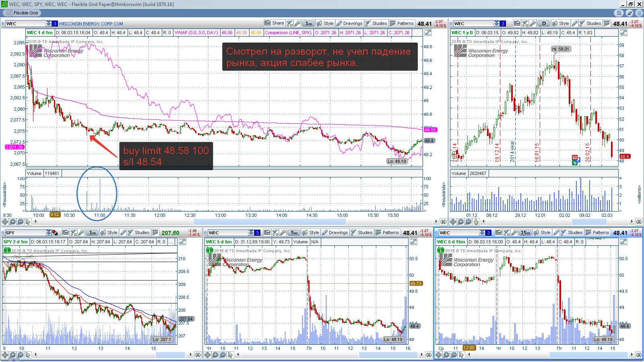Open the Drawings menu on the WEC 5m chart
The width and height of the screenshot is (644, 362).
pos(335,232)
